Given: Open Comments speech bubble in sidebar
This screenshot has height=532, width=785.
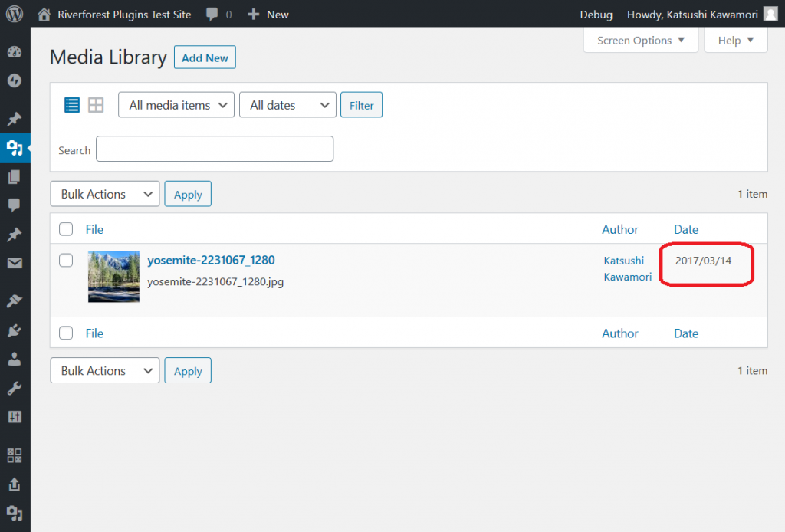Looking at the screenshot, I should tap(14, 205).
